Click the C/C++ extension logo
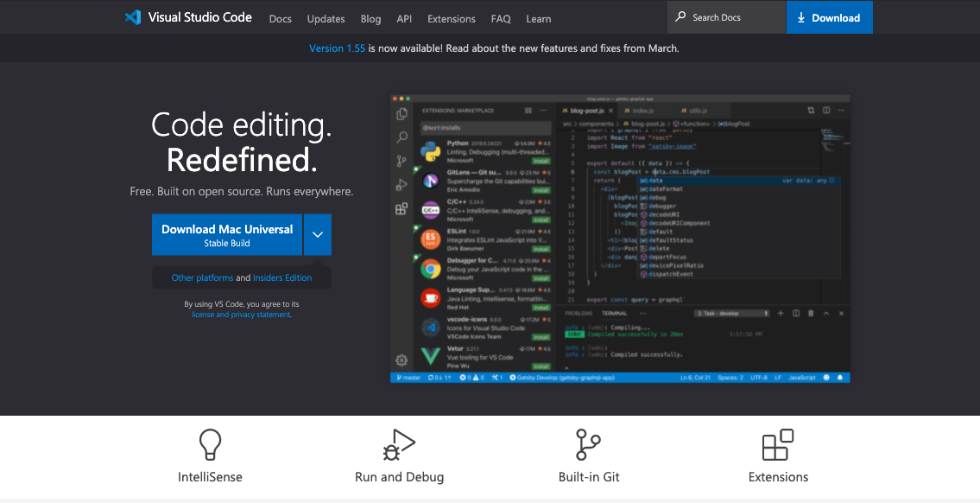 (x=431, y=210)
